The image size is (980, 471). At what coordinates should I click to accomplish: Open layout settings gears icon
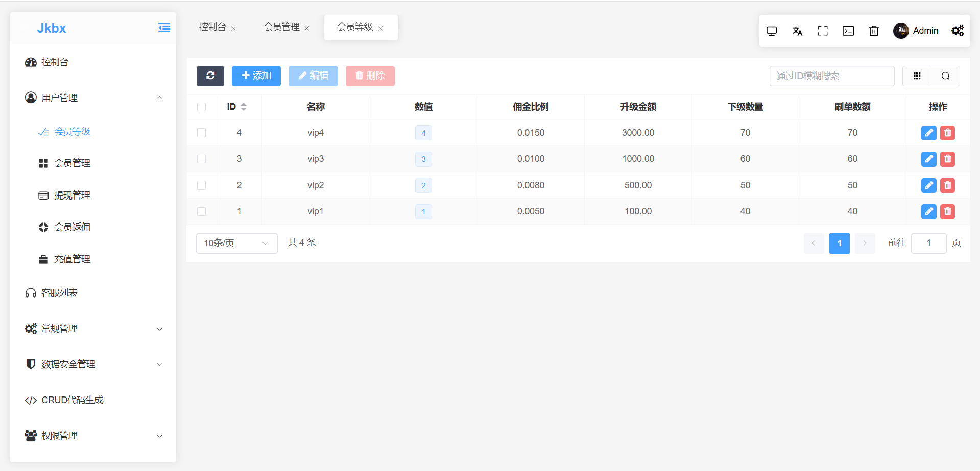[x=958, y=31]
